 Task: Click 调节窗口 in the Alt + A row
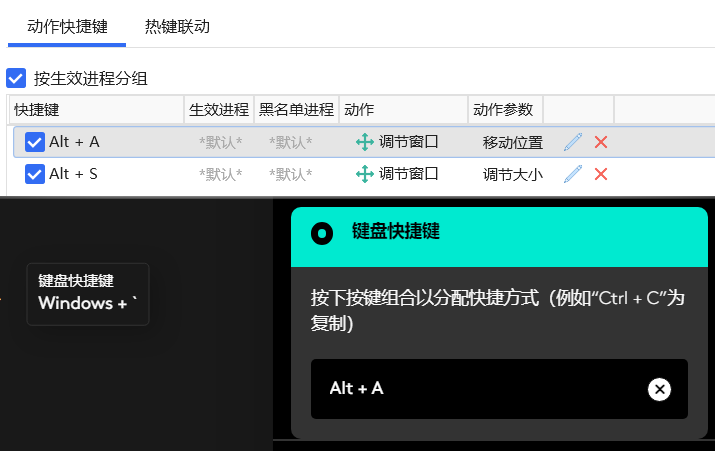[x=409, y=142]
